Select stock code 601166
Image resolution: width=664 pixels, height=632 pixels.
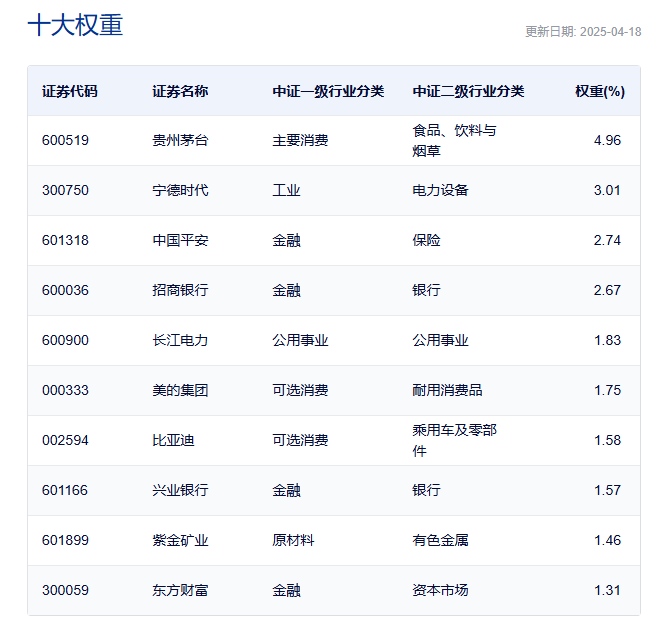(x=65, y=490)
